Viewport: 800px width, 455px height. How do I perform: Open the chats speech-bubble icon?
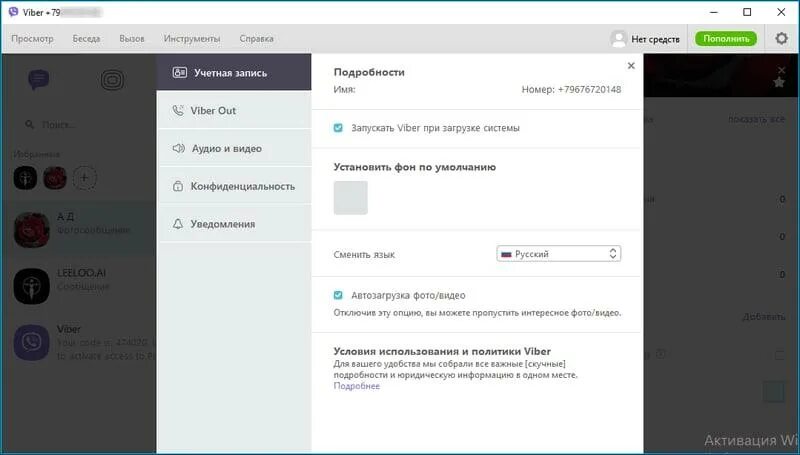(39, 80)
